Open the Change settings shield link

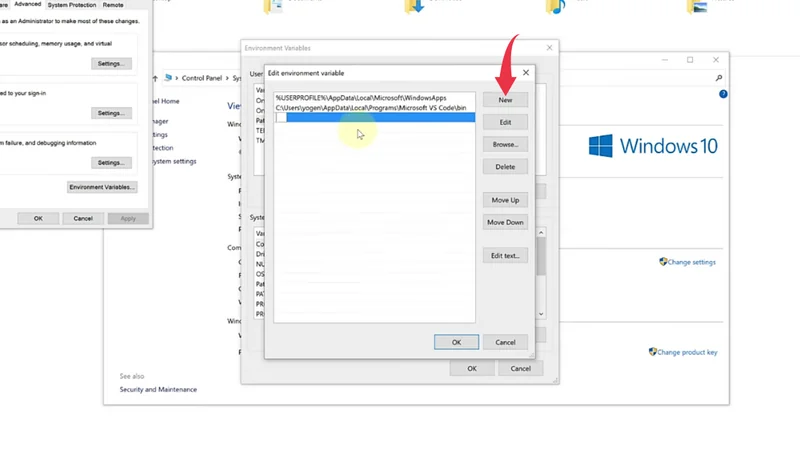tap(691, 262)
